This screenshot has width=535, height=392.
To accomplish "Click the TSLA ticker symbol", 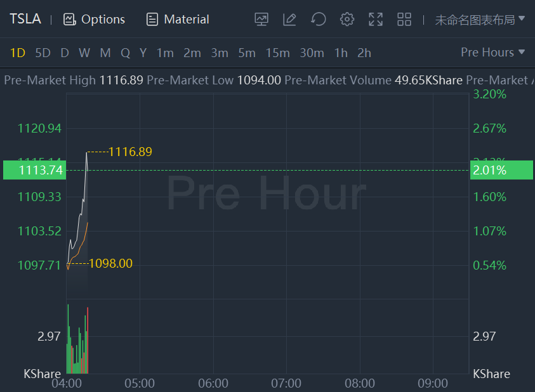I will [x=25, y=19].
